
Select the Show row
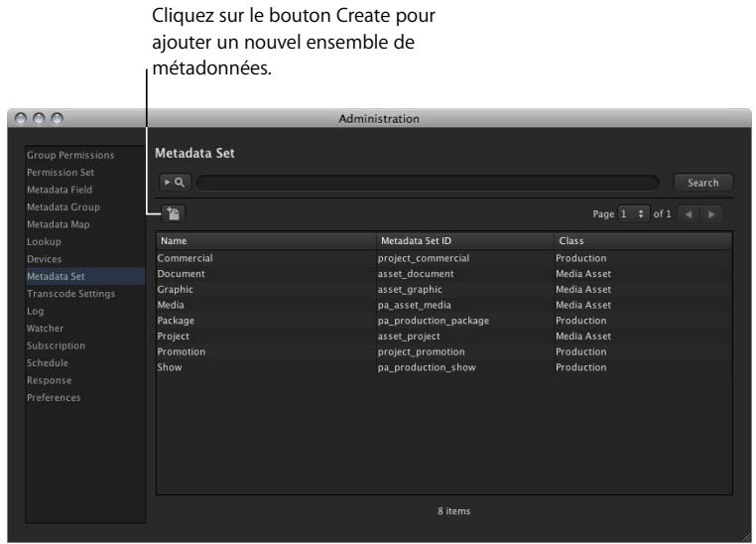click(x=444, y=367)
